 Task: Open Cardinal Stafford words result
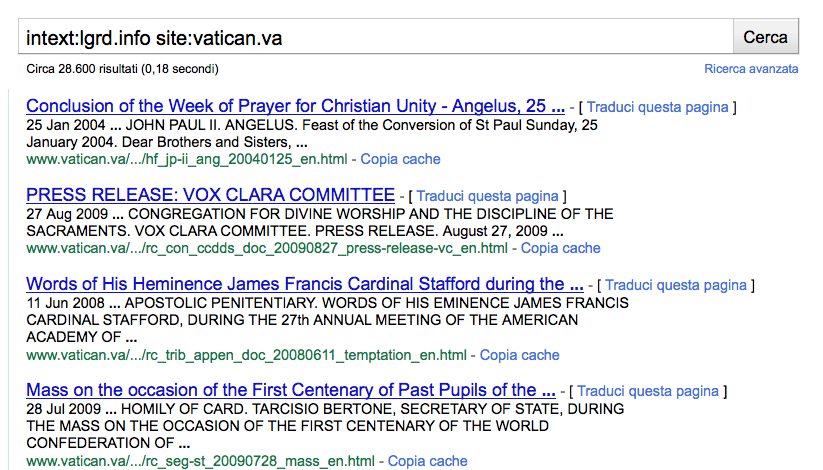(304, 284)
